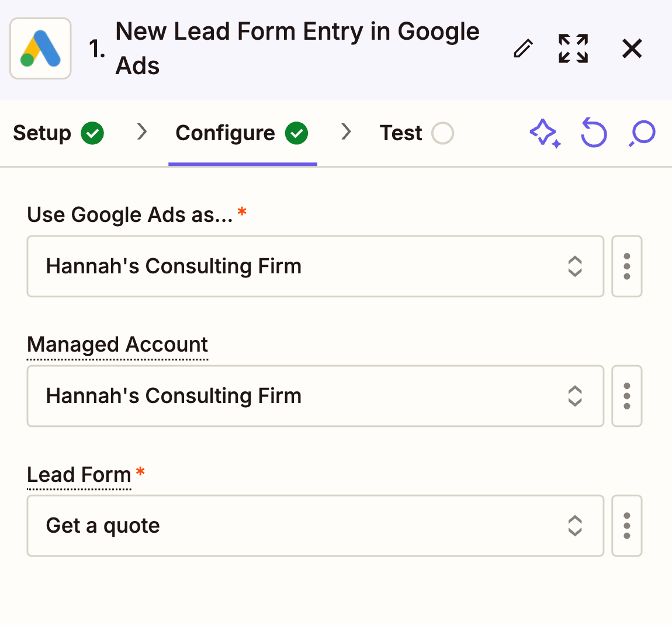Expand the step panel to fullscreen
The image size is (672, 625).
573,48
